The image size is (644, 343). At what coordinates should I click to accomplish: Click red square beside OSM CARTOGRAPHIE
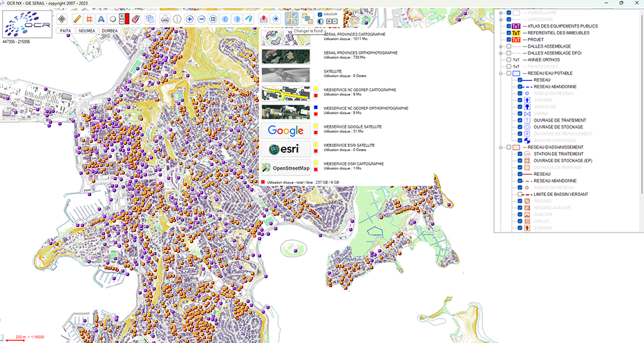(x=315, y=170)
